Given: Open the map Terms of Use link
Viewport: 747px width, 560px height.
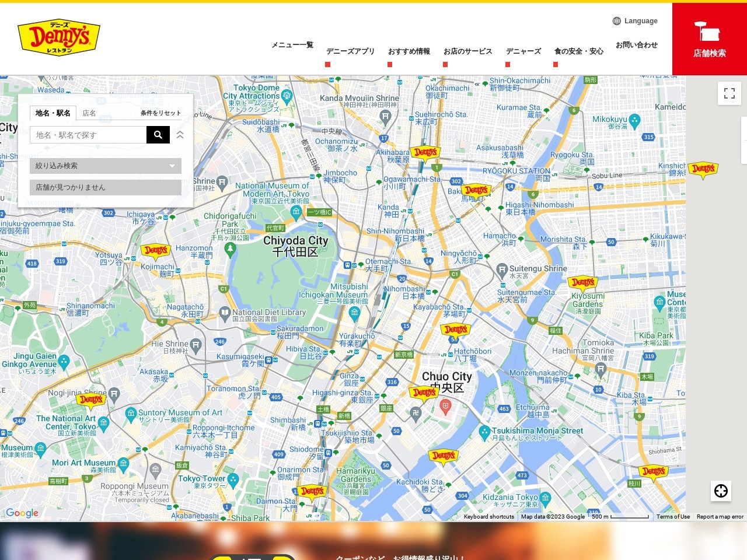Looking at the screenshot, I should pos(673,517).
